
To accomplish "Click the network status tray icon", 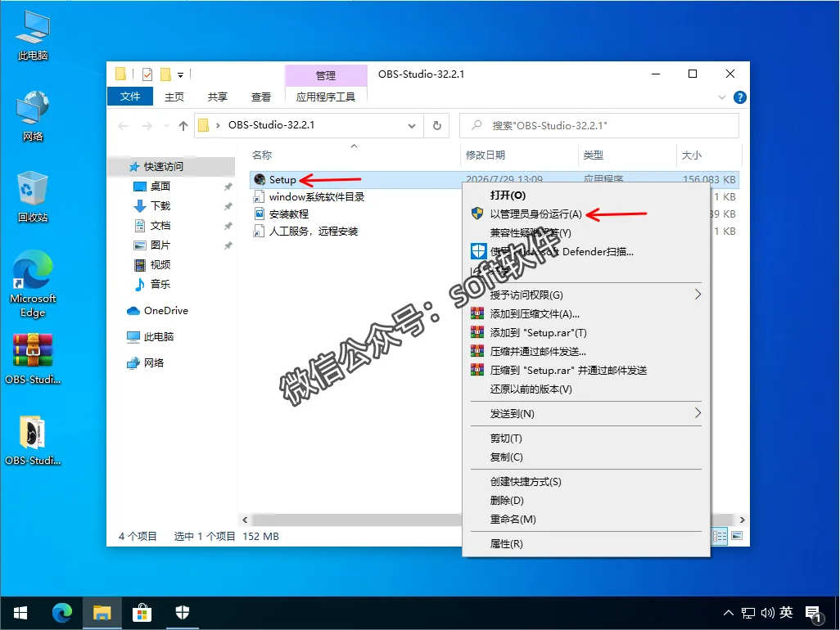I will click(x=747, y=613).
